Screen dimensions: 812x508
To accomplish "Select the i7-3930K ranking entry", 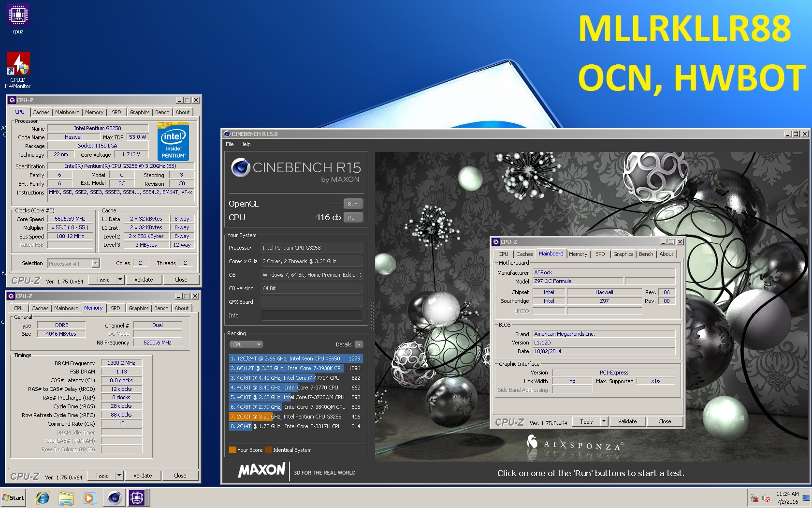I will pyautogui.click(x=296, y=368).
